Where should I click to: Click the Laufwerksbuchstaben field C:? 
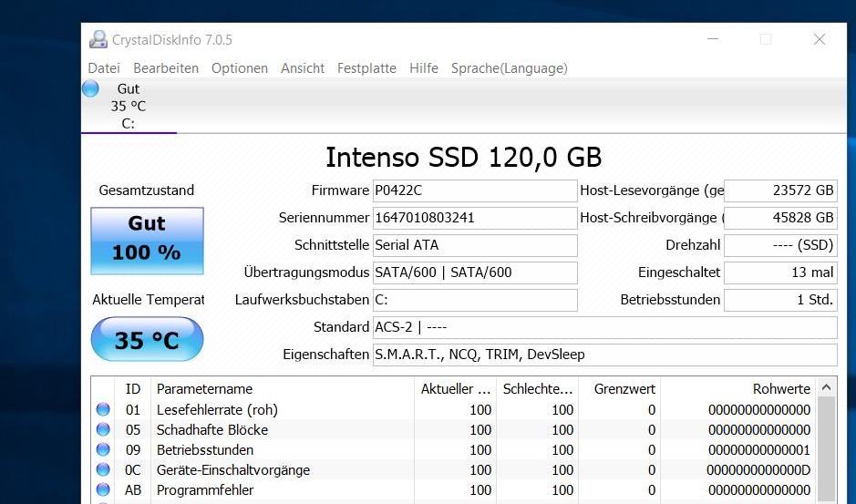click(475, 300)
